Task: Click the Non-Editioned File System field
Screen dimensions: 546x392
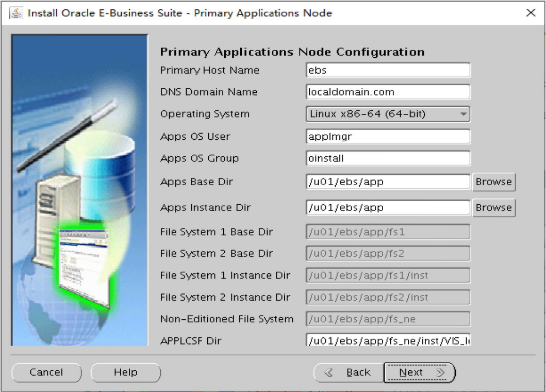Action: coord(388,319)
